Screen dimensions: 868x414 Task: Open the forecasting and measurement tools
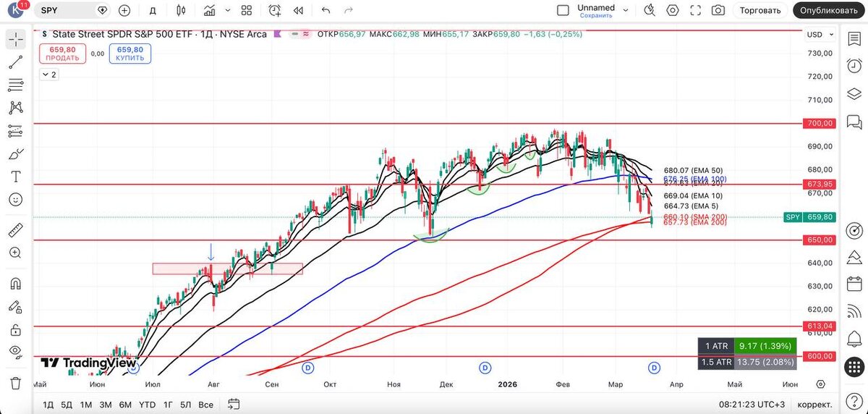click(x=16, y=131)
